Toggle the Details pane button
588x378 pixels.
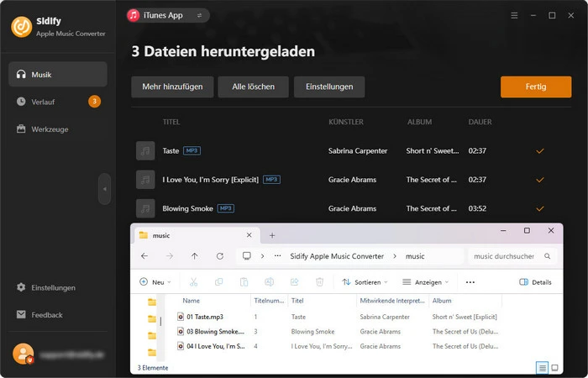[535, 282]
